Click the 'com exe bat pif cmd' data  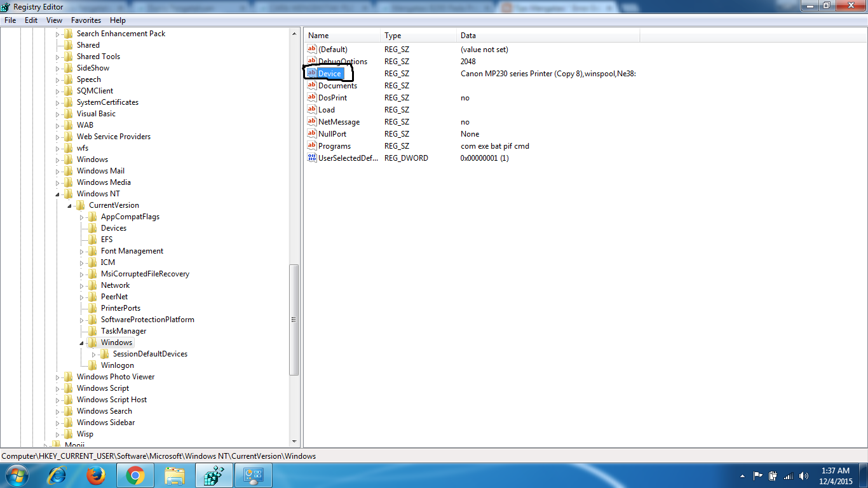pyautogui.click(x=495, y=146)
